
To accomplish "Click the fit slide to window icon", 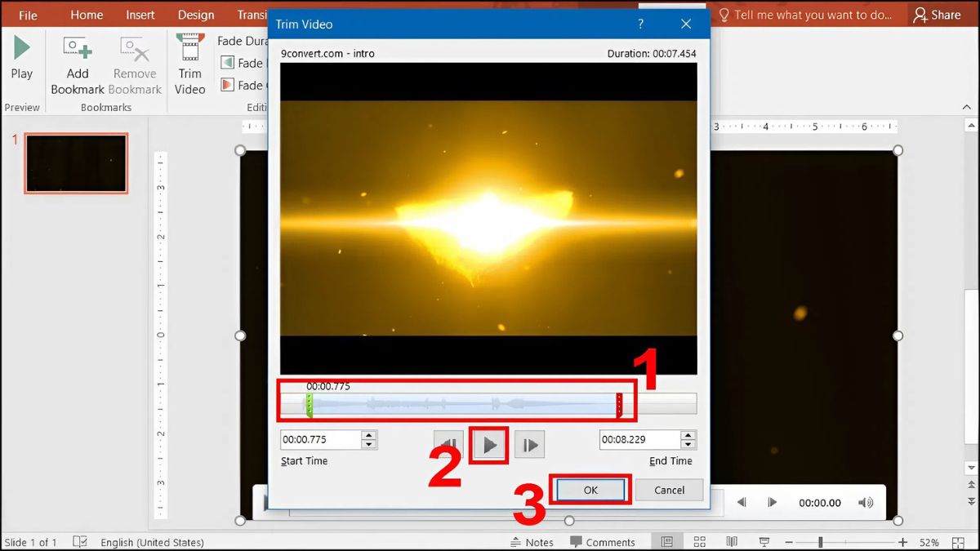I will (x=957, y=542).
